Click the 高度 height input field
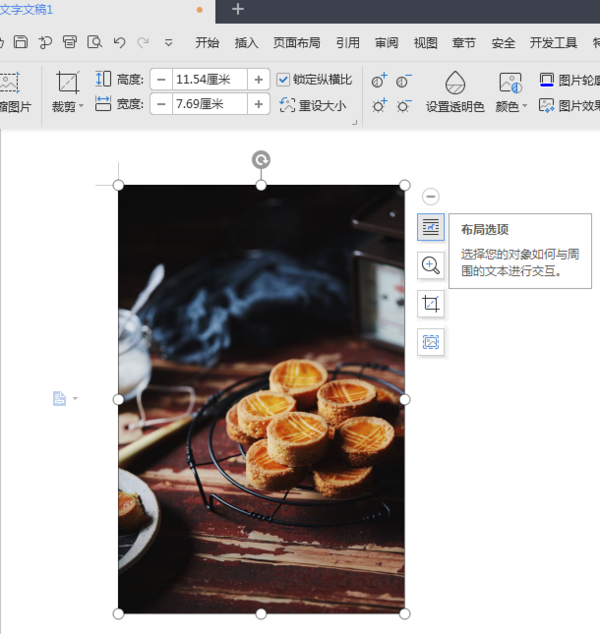Image resolution: width=600 pixels, height=634 pixels. click(209, 79)
